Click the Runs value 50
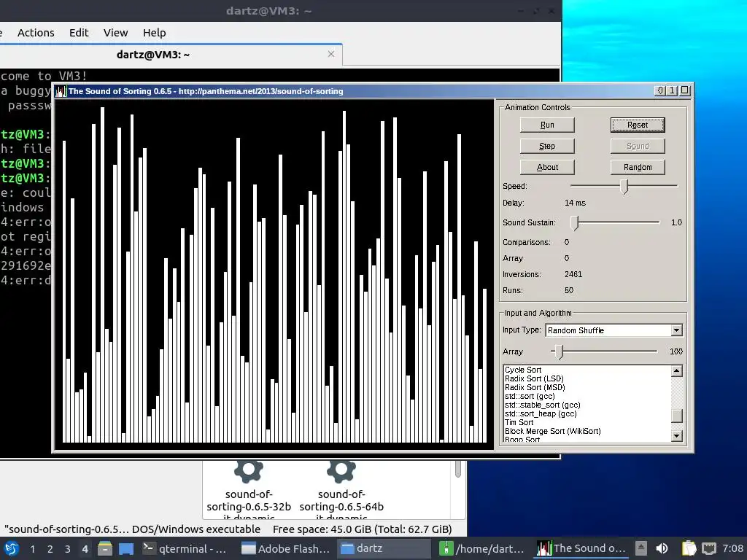The height and width of the screenshot is (560, 747). click(x=569, y=290)
